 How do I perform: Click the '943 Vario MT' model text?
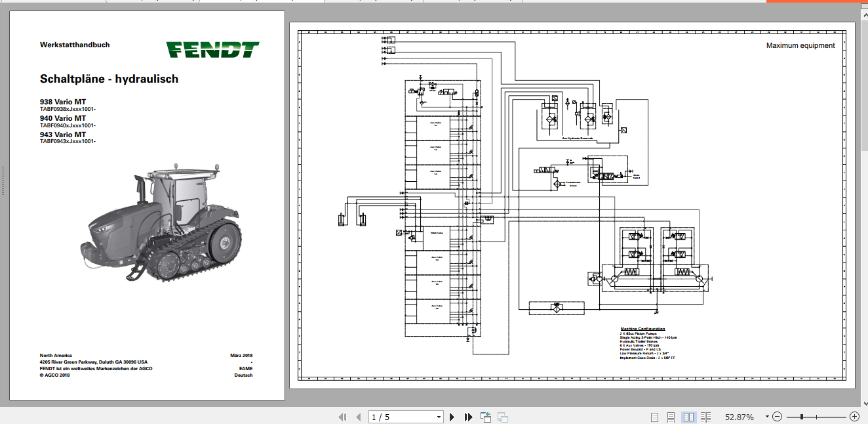pos(63,135)
